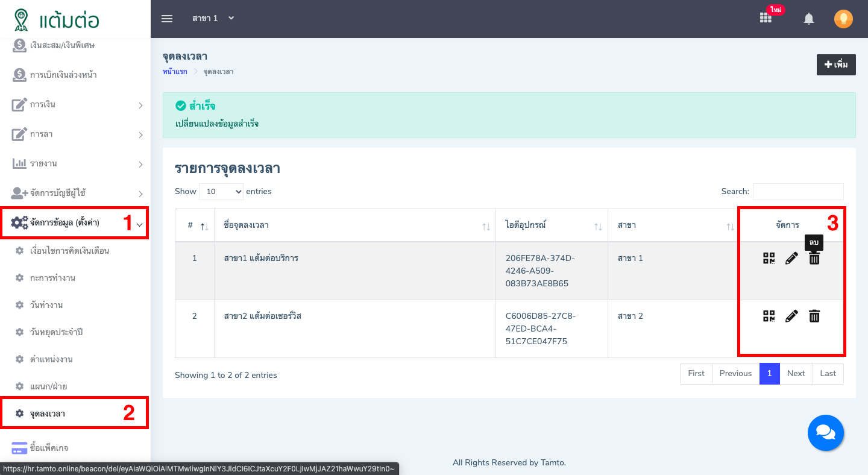Go to หน้าแรก breadcrumb link
Viewport: 868px width, 475px height.
pyautogui.click(x=175, y=72)
